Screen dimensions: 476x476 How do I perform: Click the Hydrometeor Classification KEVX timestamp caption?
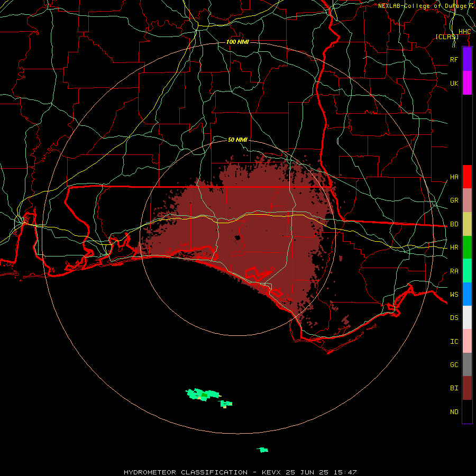pyautogui.click(x=240, y=472)
